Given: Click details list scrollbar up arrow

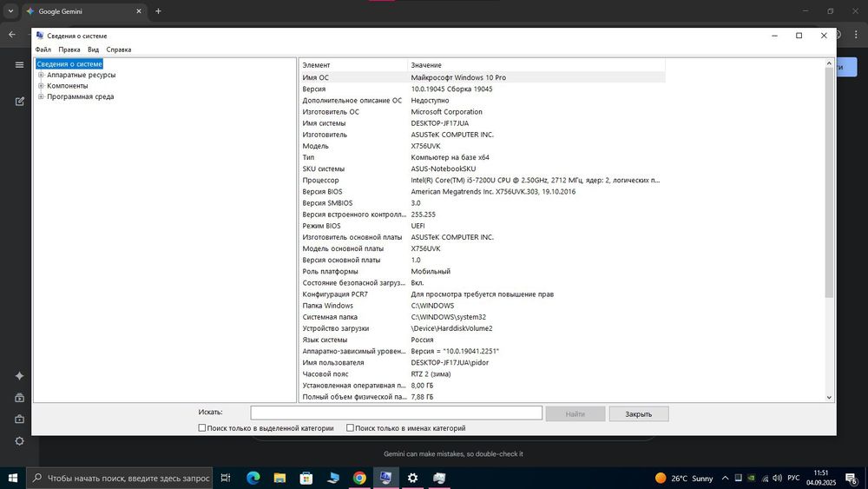Looking at the screenshot, I should (829, 63).
